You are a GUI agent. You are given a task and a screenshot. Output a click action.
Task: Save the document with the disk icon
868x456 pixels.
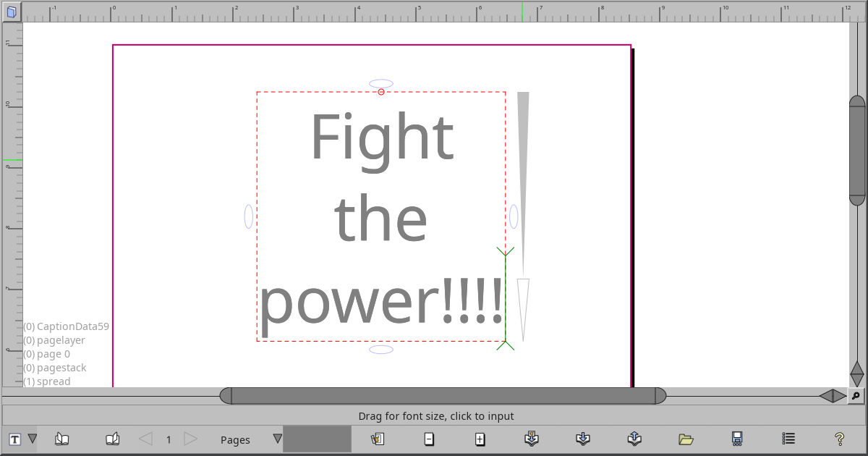click(737, 439)
